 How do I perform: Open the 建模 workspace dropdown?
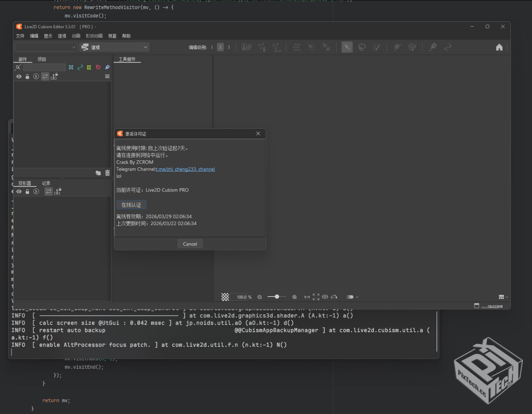pyautogui.click(x=114, y=47)
